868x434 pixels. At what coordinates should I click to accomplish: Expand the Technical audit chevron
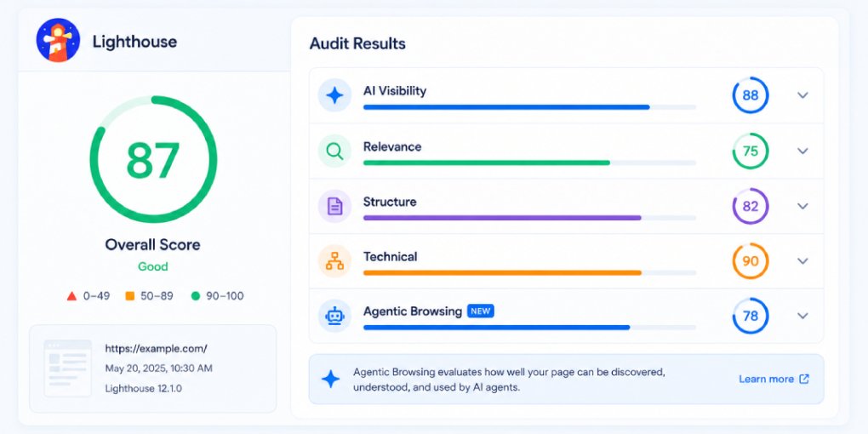click(x=802, y=260)
